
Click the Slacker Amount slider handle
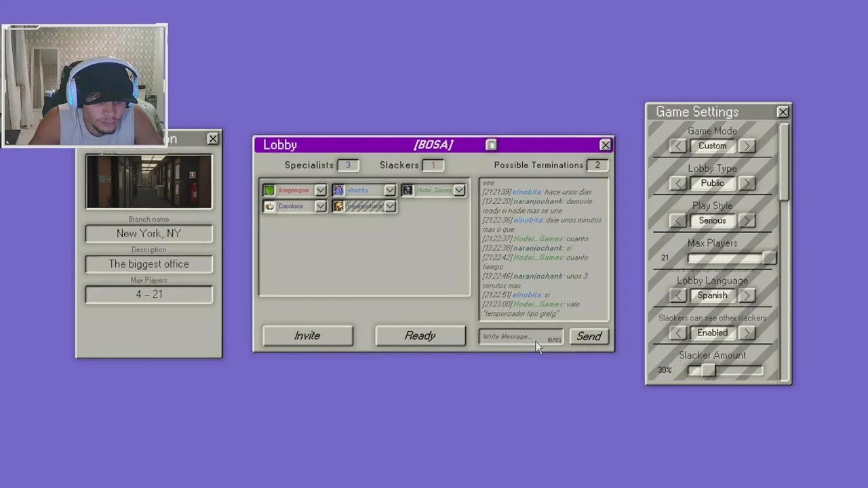[x=708, y=370]
